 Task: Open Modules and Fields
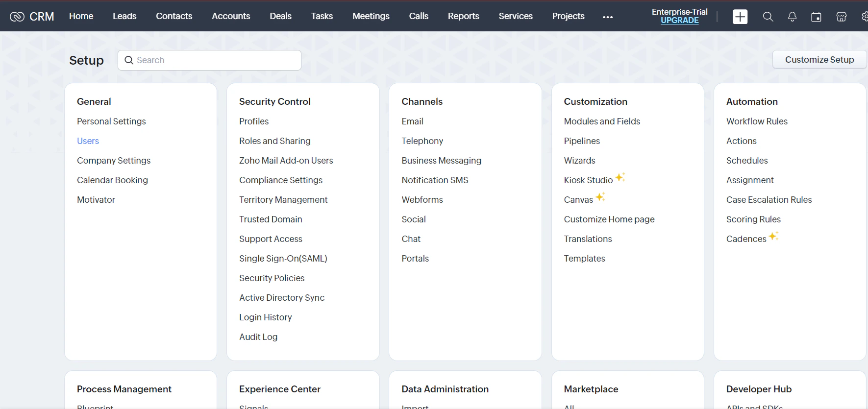pos(602,121)
